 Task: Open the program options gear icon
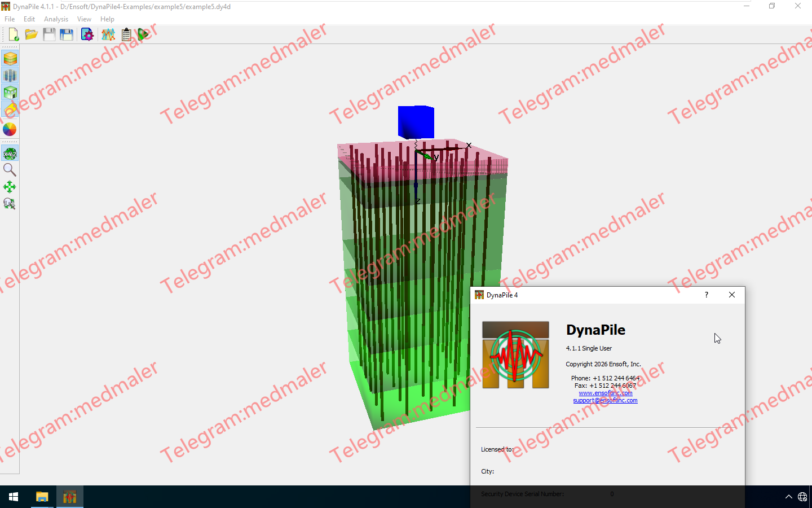coord(87,34)
